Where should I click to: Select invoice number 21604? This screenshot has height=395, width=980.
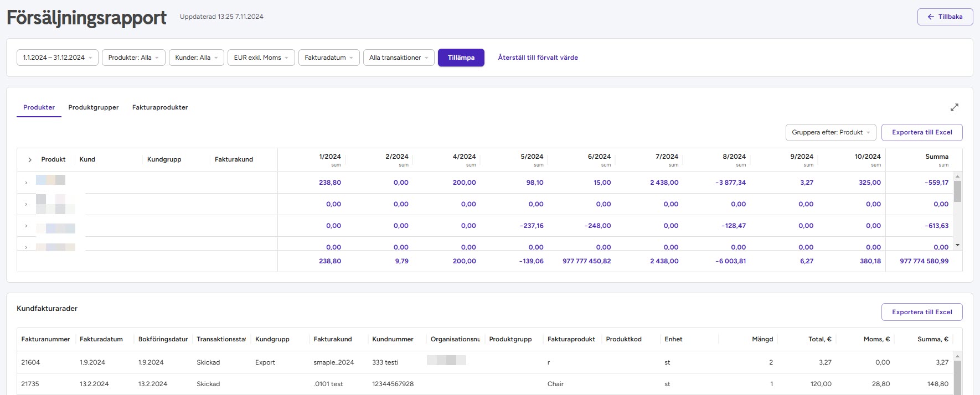click(30, 362)
